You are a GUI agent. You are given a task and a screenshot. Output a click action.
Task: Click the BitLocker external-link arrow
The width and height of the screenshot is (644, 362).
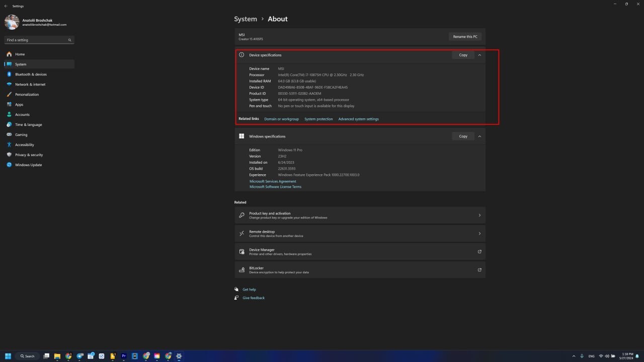point(479,270)
